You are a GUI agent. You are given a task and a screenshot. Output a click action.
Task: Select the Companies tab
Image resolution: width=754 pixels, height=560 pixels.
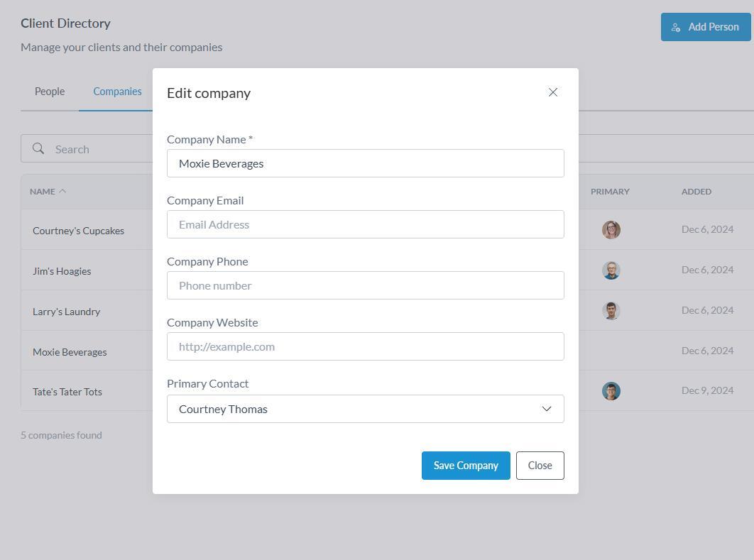pos(117,92)
